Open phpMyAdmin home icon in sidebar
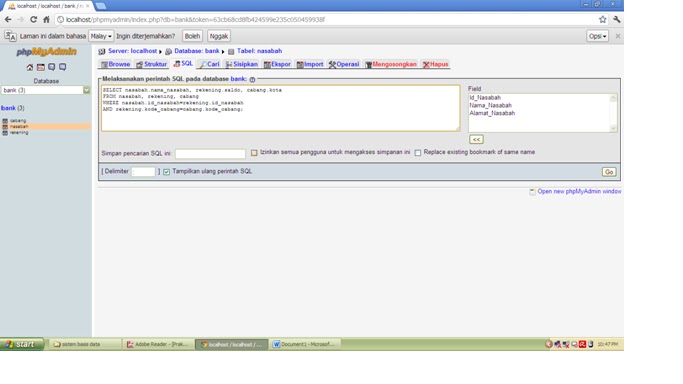The height and width of the screenshot is (384, 683). pyautogui.click(x=30, y=67)
